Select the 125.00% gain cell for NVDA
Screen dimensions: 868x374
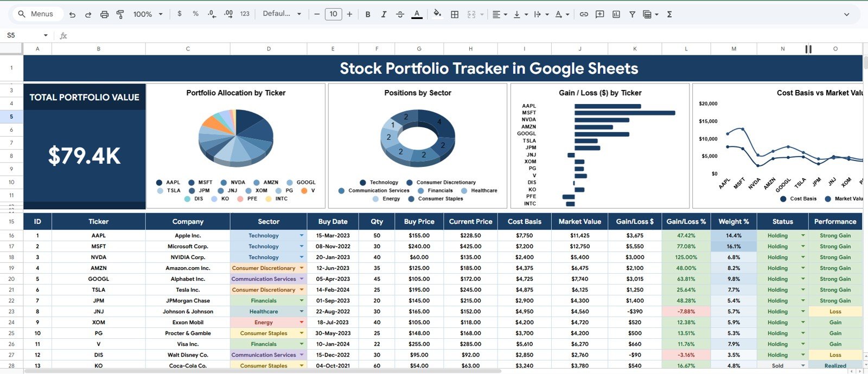pyautogui.click(x=686, y=257)
